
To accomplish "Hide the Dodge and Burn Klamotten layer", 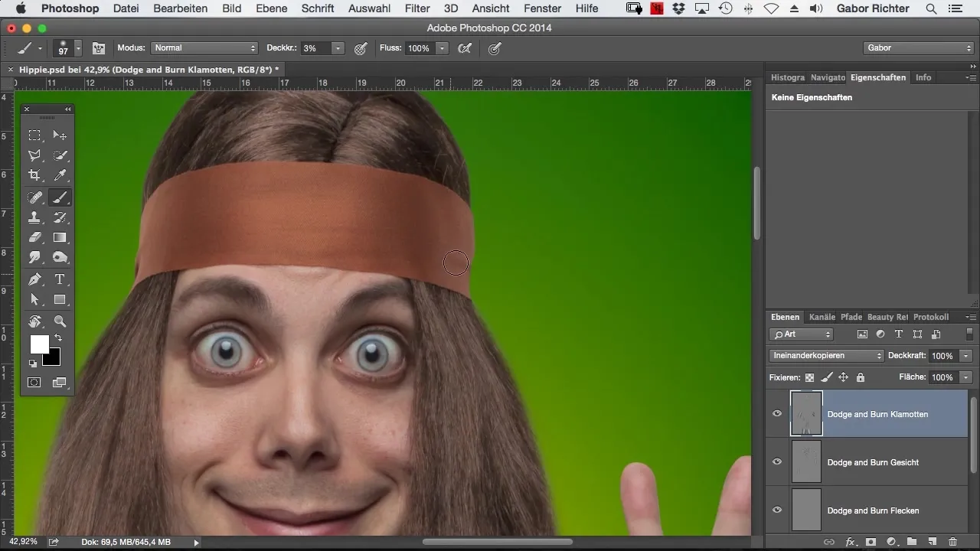I will point(777,414).
